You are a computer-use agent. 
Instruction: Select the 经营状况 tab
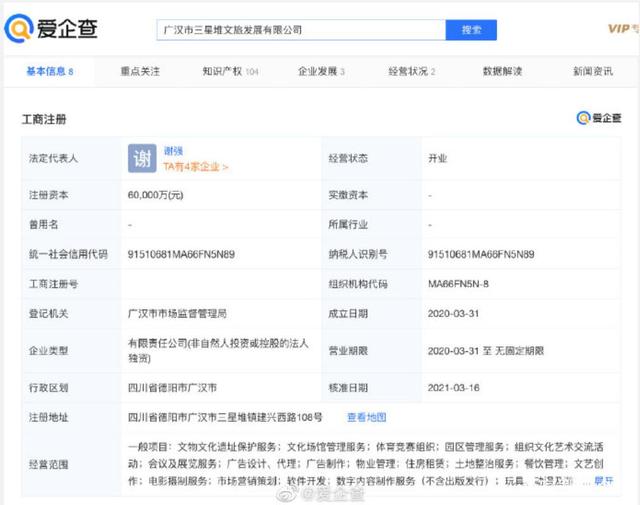(412, 71)
